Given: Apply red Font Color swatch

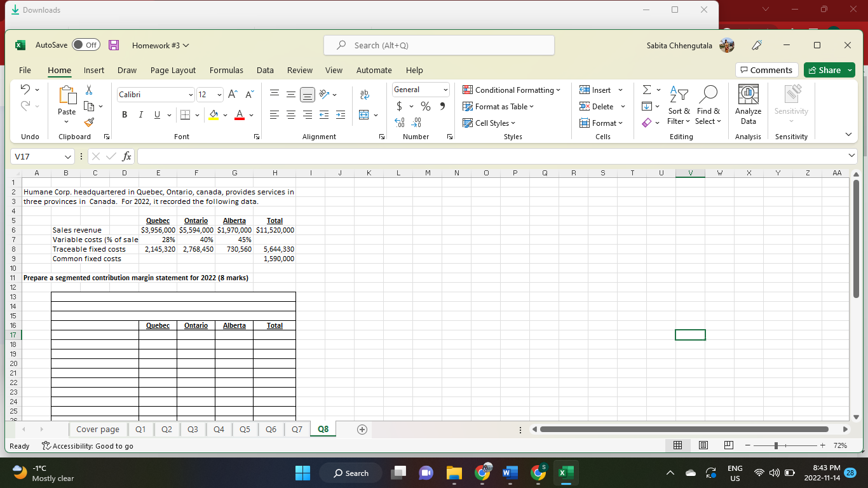Looking at the screenshot, I should (x=239, y=115).
